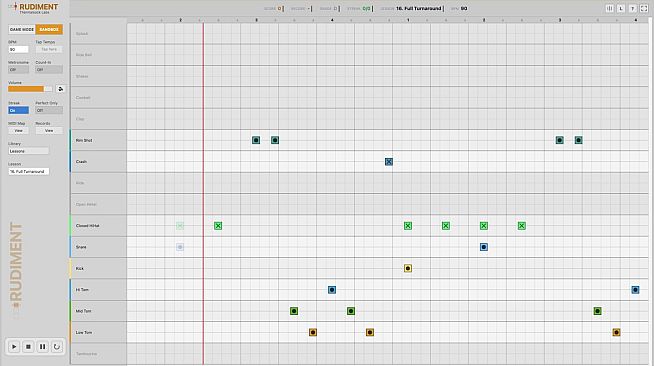Stop playback with the stop button
This screenshot has height=366, width=654.
pyautogui.click(x=28, y=346)
